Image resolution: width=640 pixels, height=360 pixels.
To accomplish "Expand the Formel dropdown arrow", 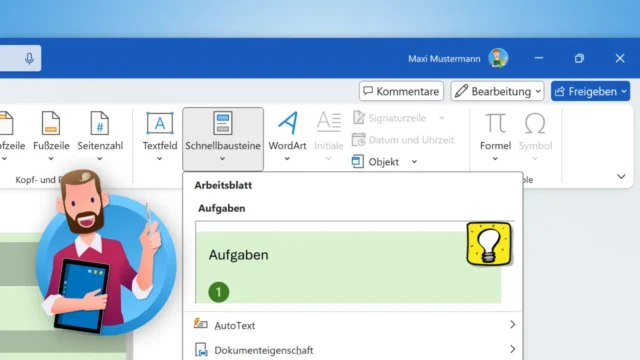I will tap(495, 159).
